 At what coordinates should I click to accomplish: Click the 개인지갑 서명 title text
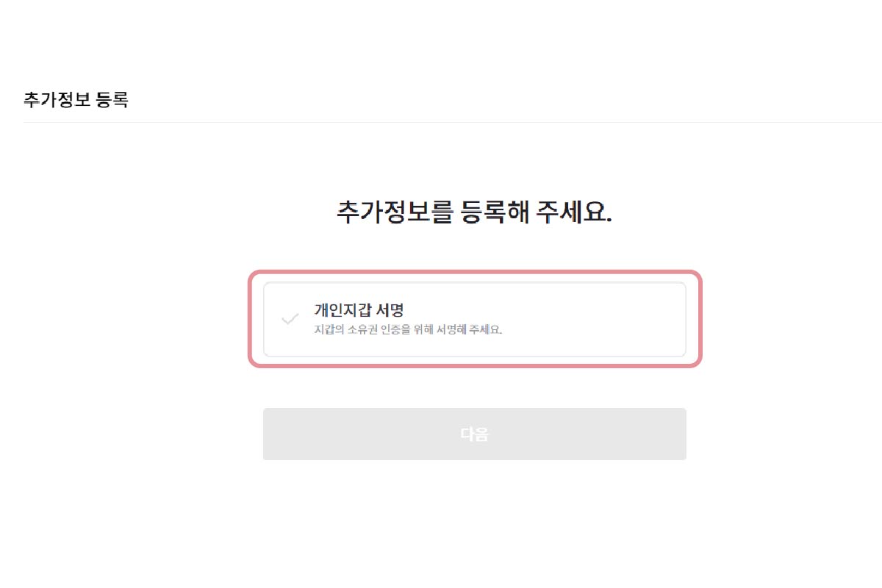359,310
